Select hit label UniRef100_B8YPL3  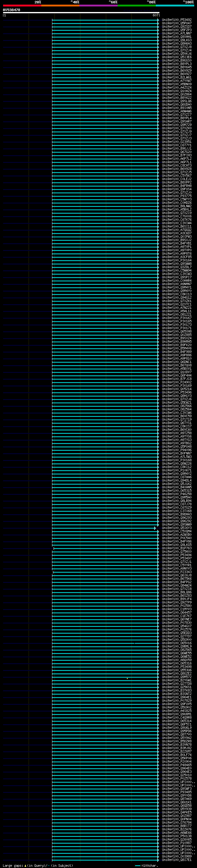(177, 64)
